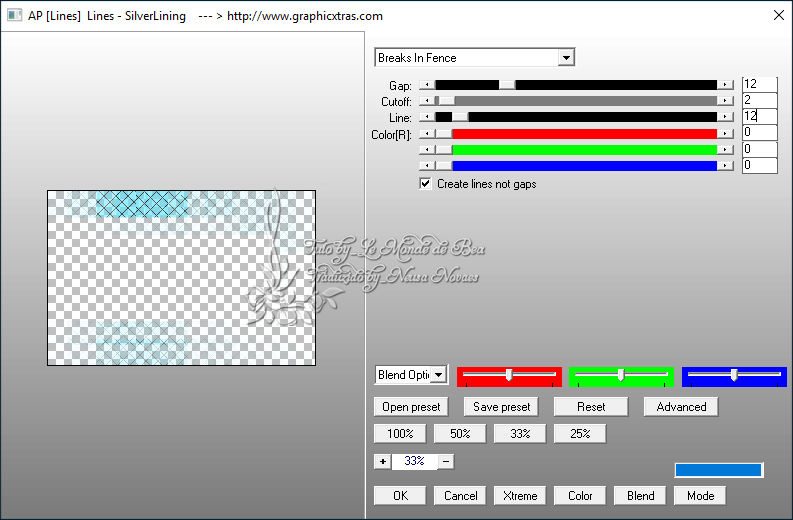Set preview zoom to 50%
This screenshot has width=793, height=520.
click(460, 434)
